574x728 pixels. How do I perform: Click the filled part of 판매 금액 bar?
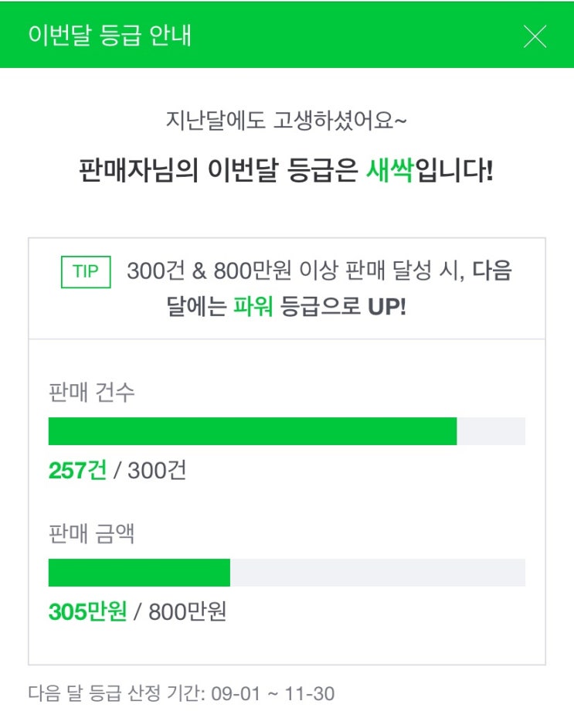(139, 573)
